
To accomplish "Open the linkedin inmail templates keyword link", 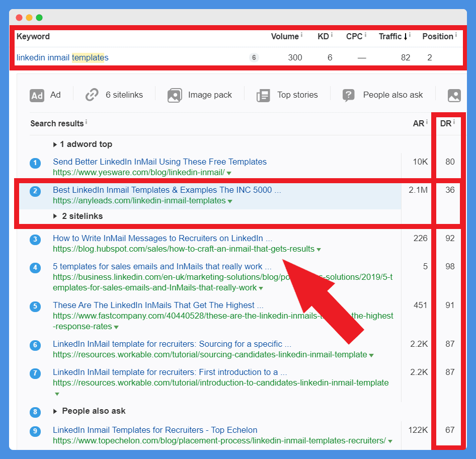I will (x=62, y=57).
